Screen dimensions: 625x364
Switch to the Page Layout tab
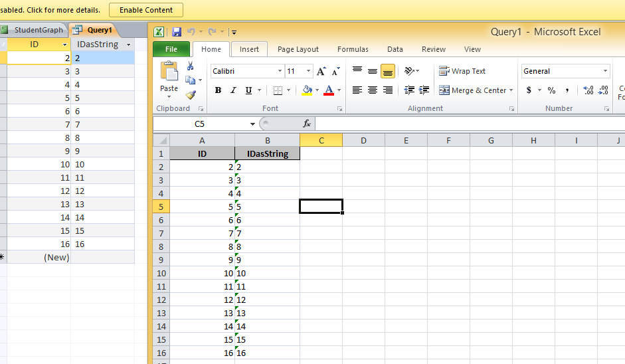tap(298, 49)
